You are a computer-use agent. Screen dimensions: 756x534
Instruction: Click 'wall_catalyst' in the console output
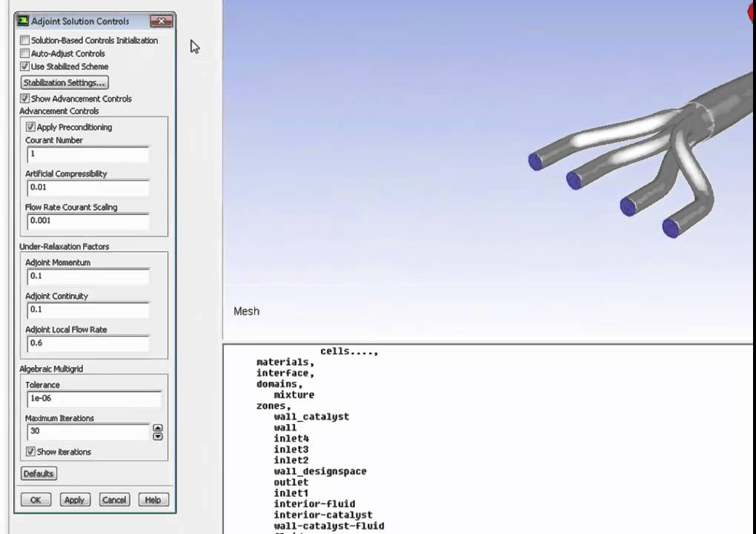pyautogui.click(x=311, y=417)
